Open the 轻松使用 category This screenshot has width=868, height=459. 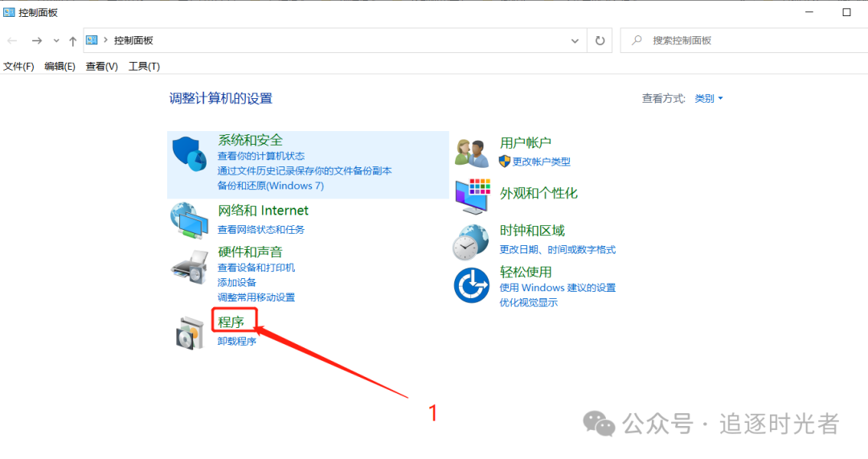[526, 272]
